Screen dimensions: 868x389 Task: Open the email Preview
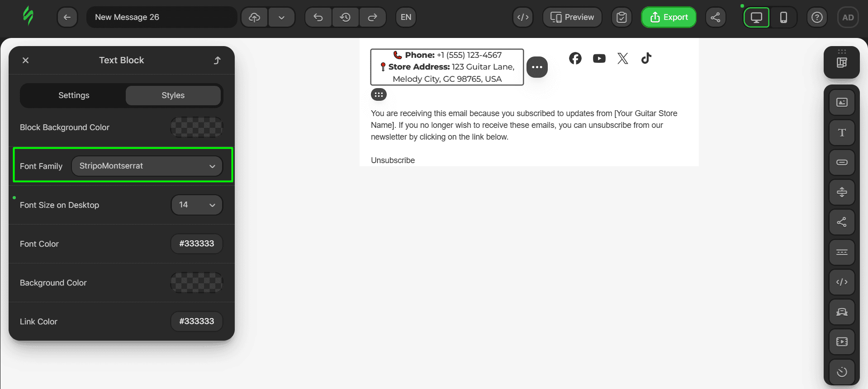572,17
